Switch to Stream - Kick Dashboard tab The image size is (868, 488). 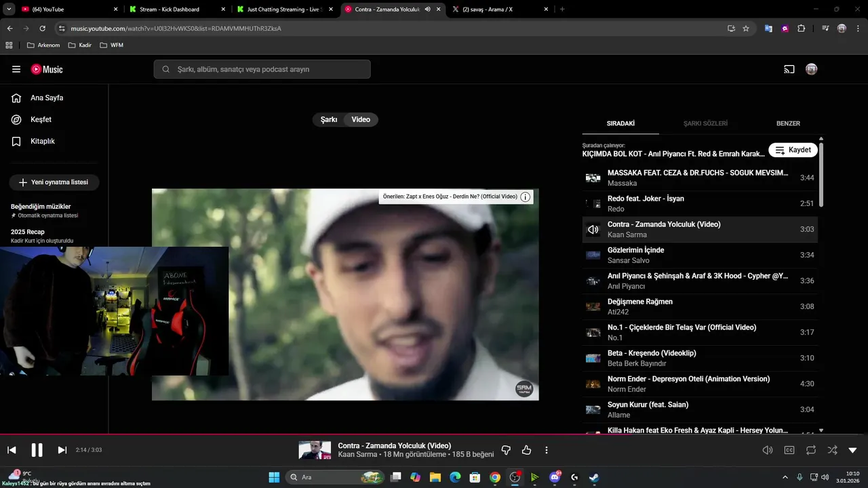click(177, 9)
